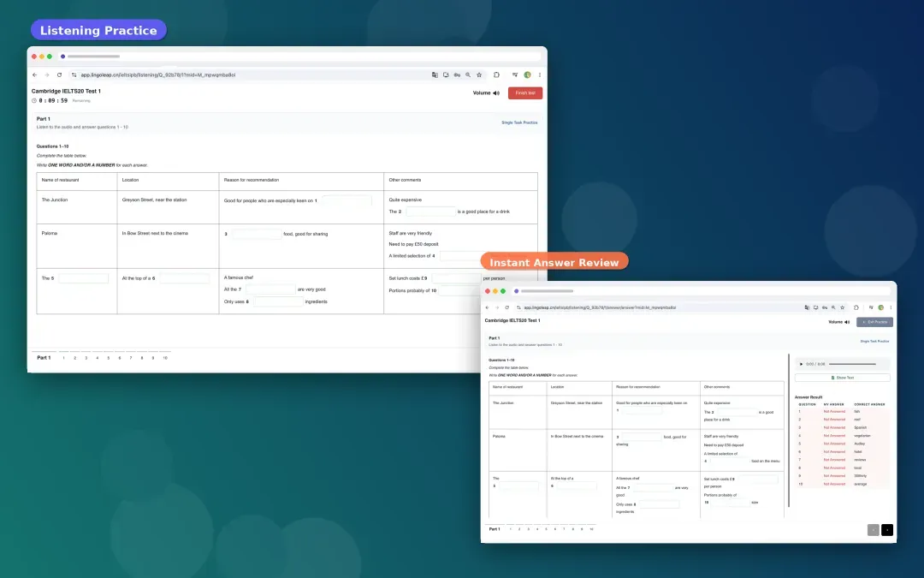Click the Volume speaker icon in the Answer Review window

[x=847, y=322]
